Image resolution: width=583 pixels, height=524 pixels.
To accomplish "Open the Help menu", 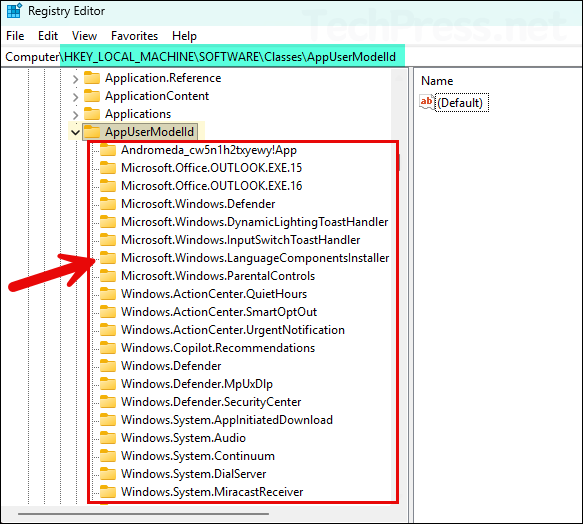I will (x=184, y=36).
